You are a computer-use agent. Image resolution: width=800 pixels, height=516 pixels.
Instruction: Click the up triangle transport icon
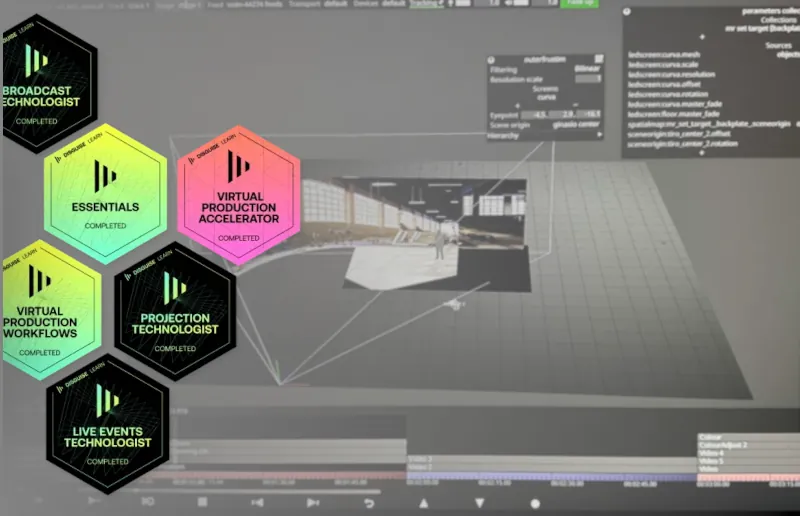pyautogui.click(x=424, y=503)
